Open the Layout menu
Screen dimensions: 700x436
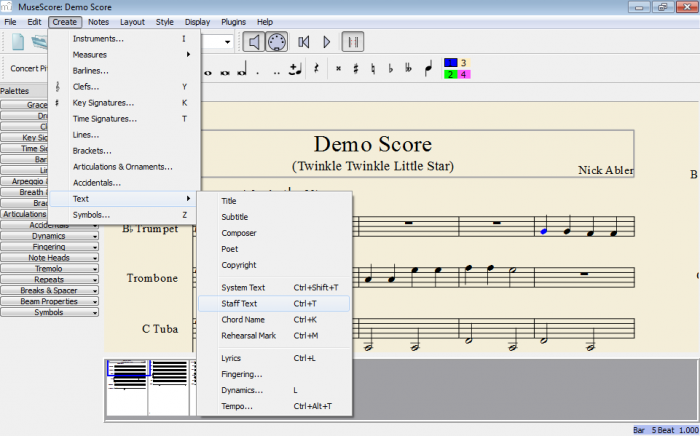point(132,22)
